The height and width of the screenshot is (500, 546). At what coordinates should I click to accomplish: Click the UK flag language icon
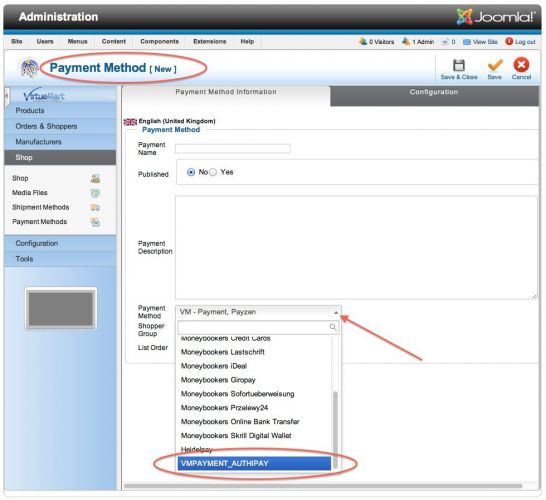coord(130,122)
